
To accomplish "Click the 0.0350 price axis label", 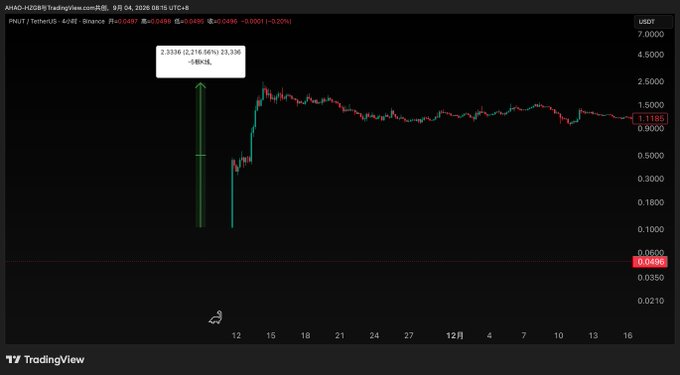I will tap(651, 277).
